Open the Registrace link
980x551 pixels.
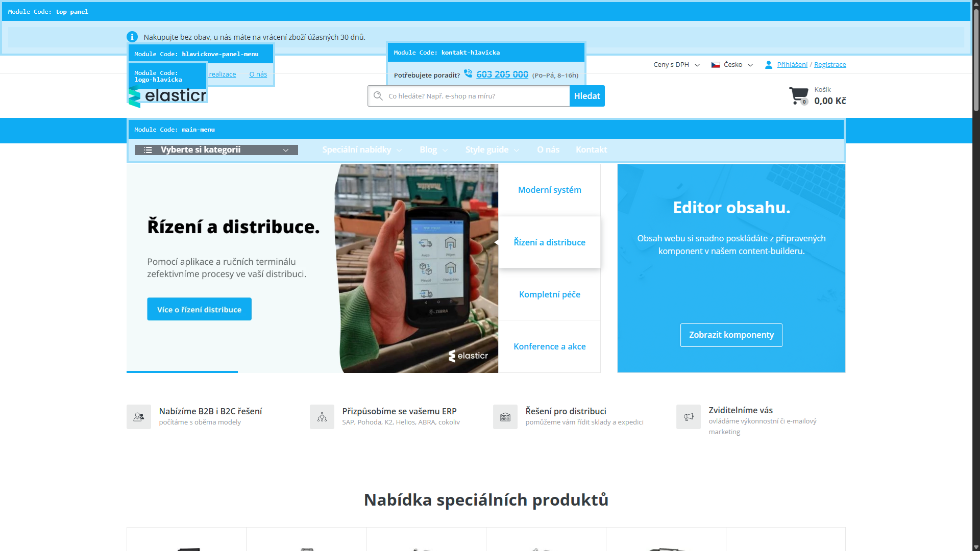pyautogui.click(x=830, y=65)
